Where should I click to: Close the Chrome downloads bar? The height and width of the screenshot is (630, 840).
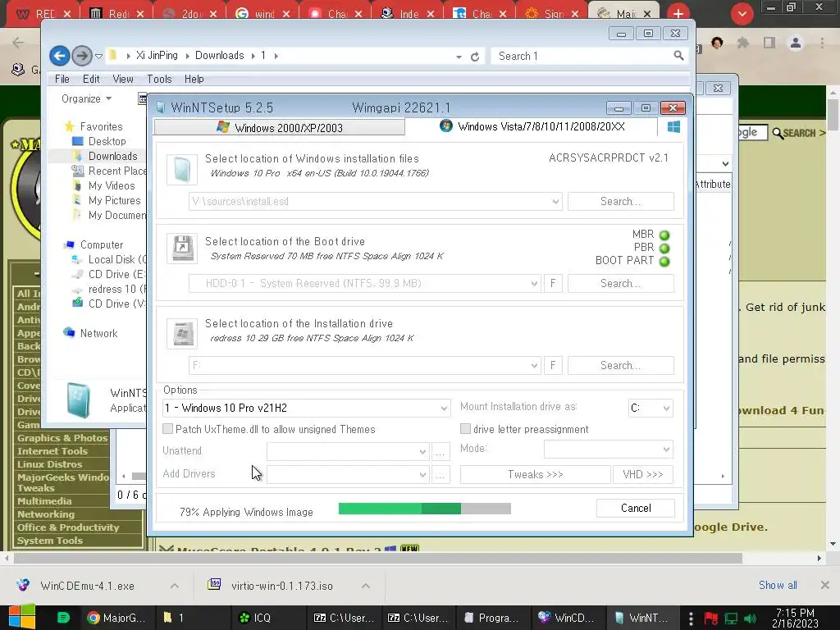click(825, 585)
